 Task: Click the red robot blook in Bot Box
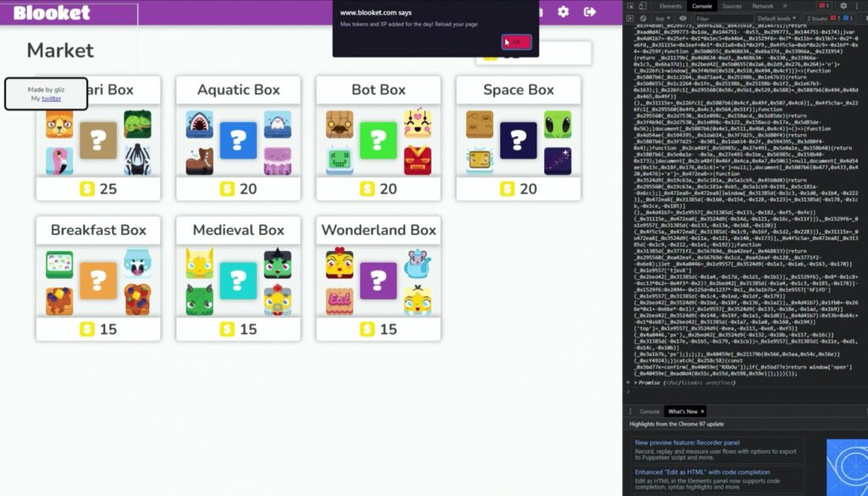417,160
